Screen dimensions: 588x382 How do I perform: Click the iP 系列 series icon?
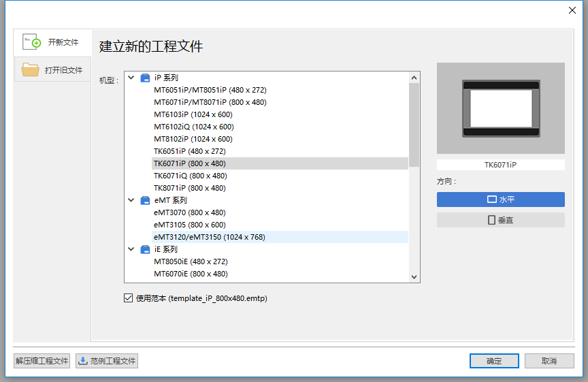[x=145, y=78]
